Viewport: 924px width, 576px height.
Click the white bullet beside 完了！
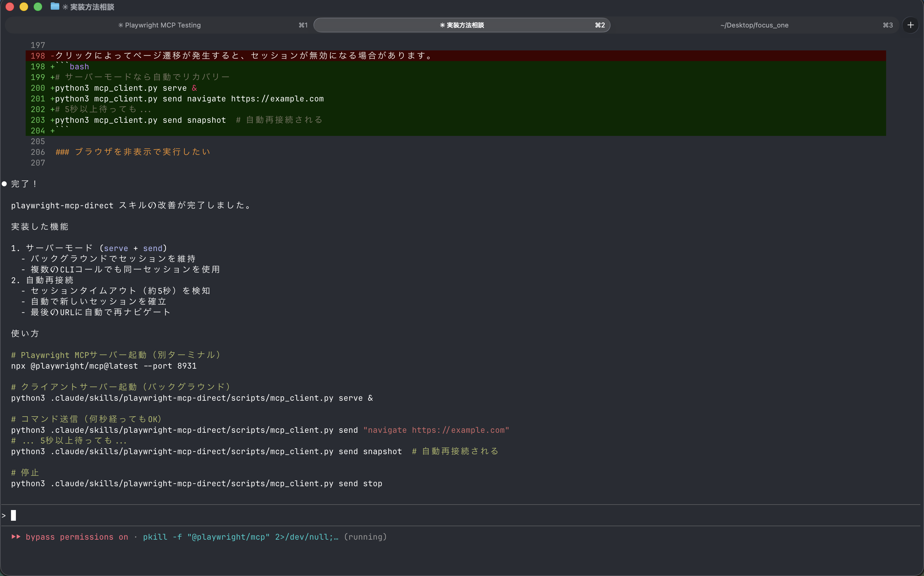tap(5, 184)
